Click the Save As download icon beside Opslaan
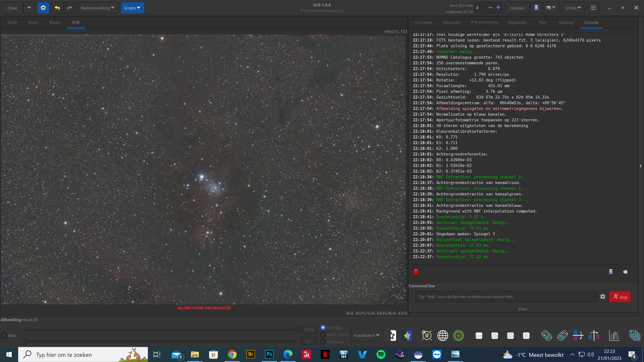 536,8
